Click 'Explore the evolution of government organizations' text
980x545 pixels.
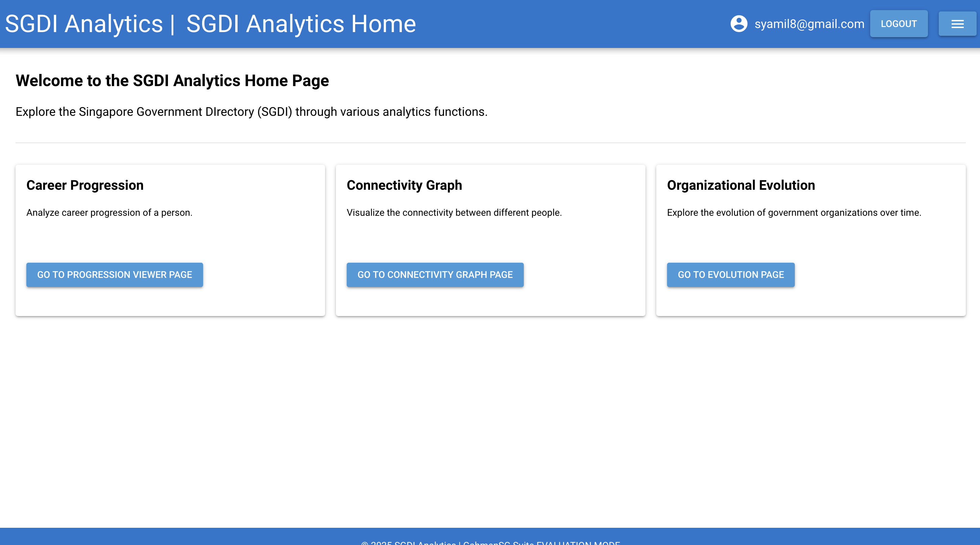click(794, 212)
